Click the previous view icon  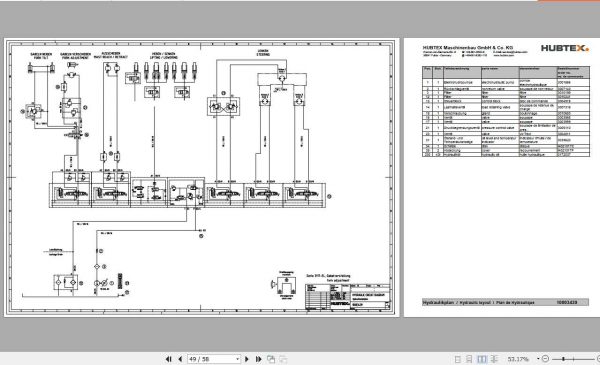271,359
